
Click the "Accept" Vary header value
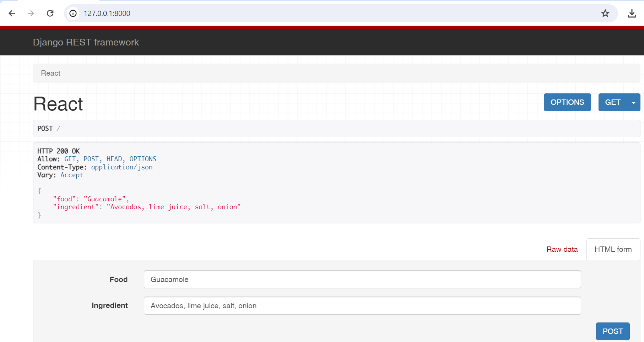coord(72,175)
